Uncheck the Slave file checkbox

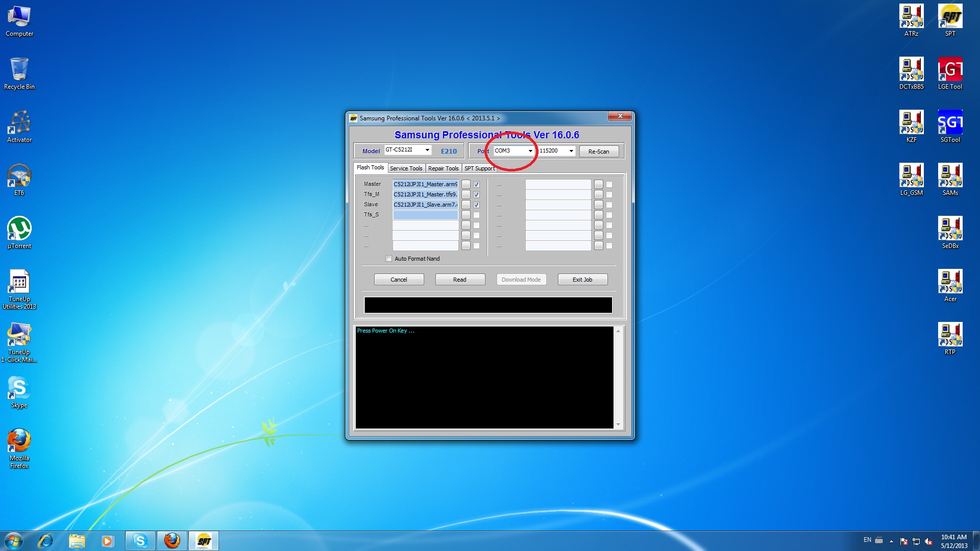pos(476,205)
